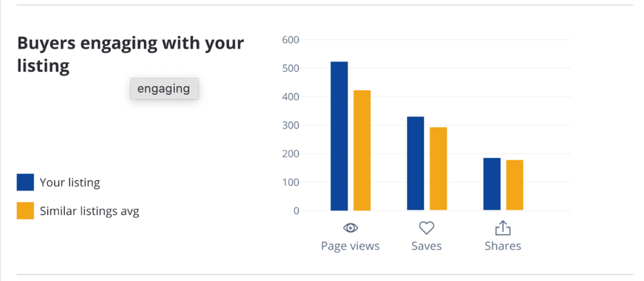This screenshot has width=644, height=281.
Task: Click the orange Page views bar
Action: pos(362,150)
